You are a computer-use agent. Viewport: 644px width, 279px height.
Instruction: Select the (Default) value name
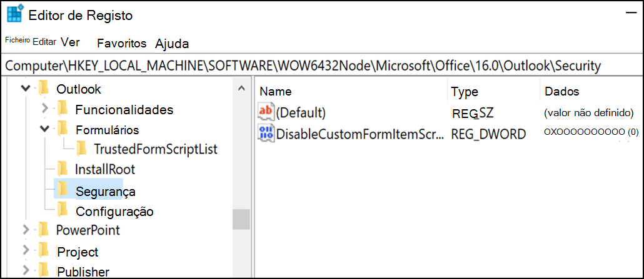coord(301,112)
